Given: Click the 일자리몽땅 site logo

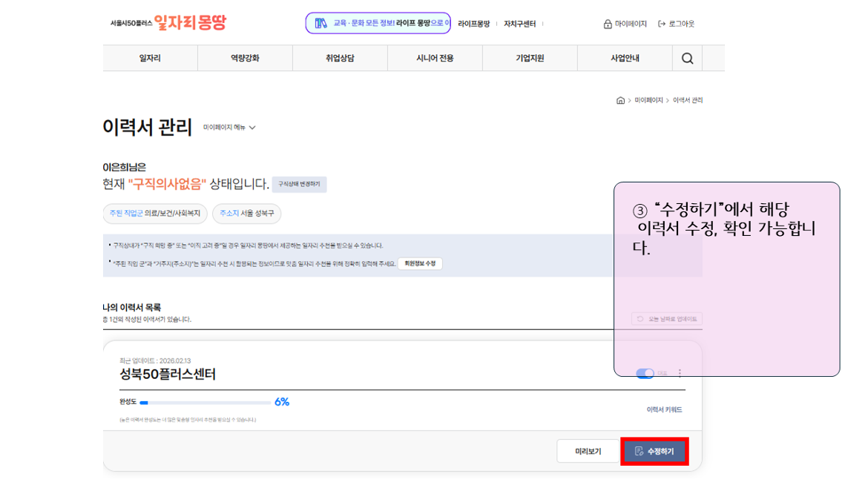Looking at the screenshot, I should click(x=189, y=23).
